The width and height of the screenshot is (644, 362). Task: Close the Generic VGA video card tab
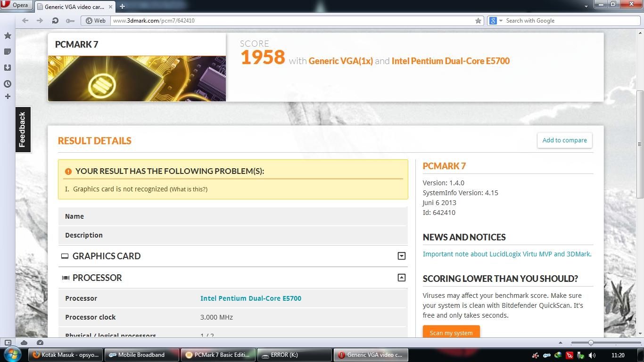pos(111,7)
